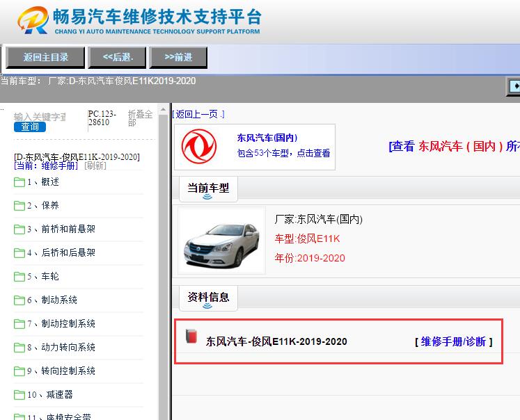This screenshot has width=520, height=420.
Task: Click the 畅易 platform logo icon
Action: click(33, 20)
